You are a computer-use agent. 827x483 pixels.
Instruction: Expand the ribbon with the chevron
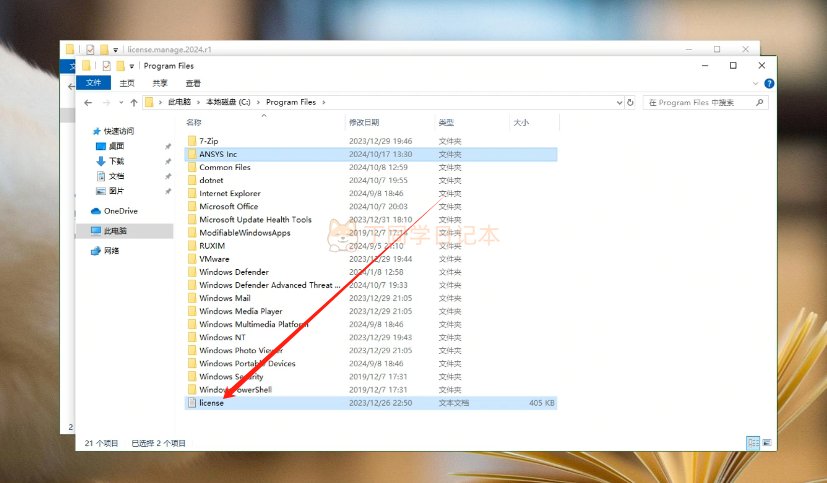pos(756,83)
